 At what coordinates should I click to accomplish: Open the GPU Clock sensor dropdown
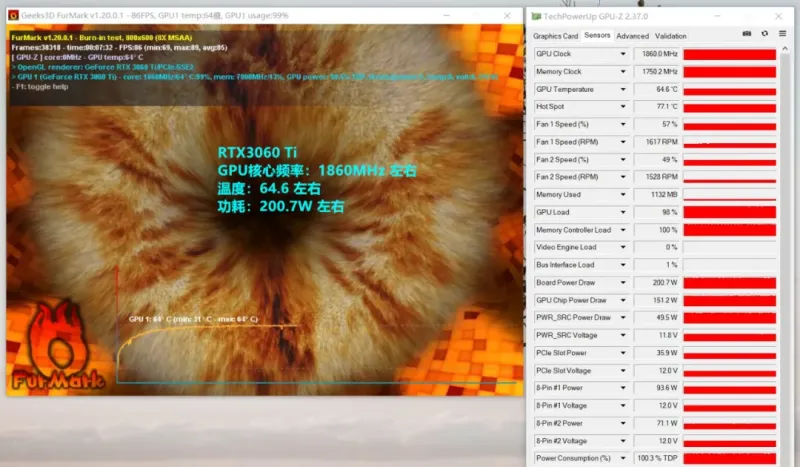click(623, 54)
